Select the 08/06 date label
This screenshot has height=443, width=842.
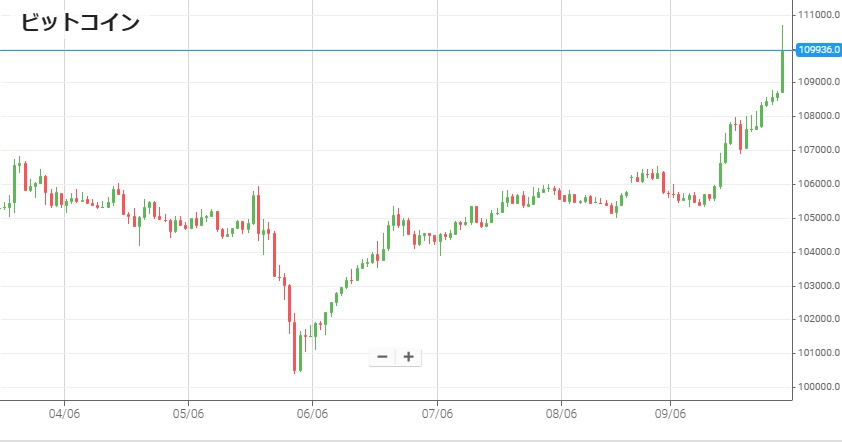click(x=561, y=412)
